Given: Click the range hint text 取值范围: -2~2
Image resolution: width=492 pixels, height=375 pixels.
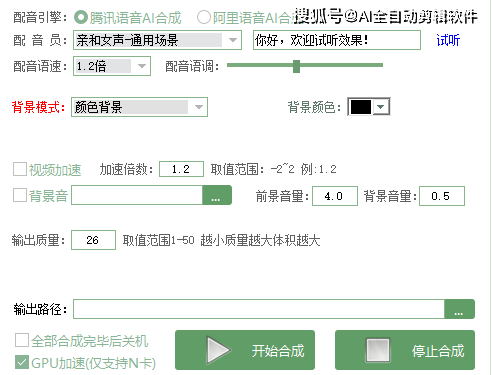Looking at the screenshot, I should [253, 169].
